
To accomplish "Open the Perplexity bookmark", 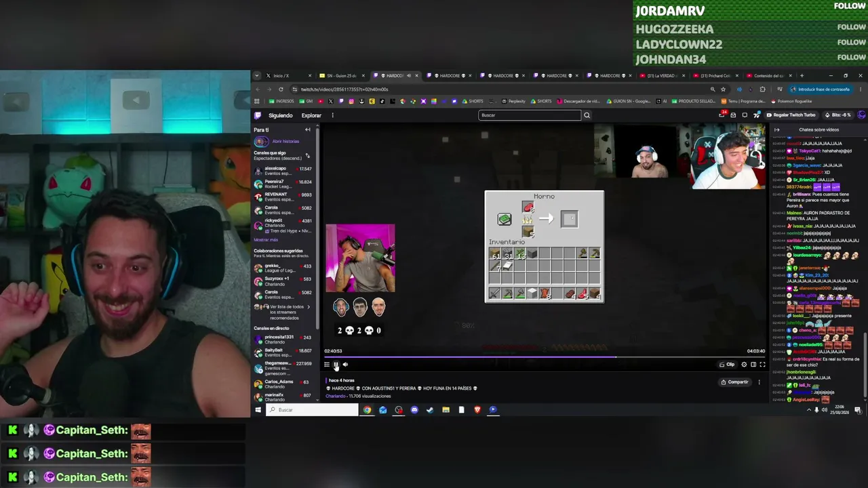I will (513, 102).
